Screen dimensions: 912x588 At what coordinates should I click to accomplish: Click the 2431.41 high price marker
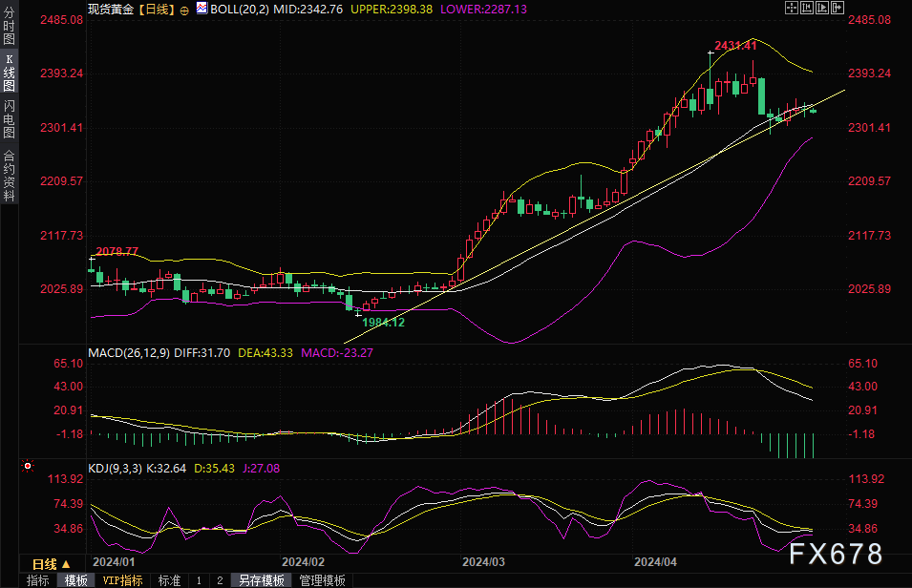[735, 45]
